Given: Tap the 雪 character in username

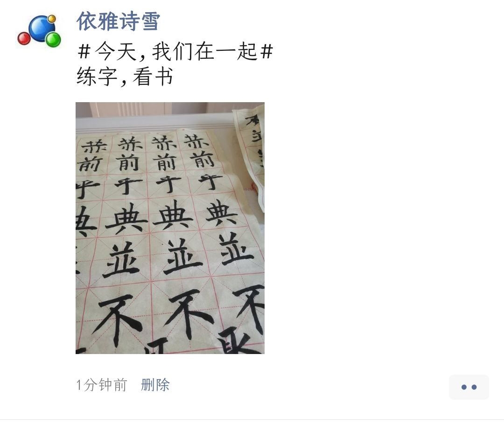Looking at the screenshot, I should (150, 21).
